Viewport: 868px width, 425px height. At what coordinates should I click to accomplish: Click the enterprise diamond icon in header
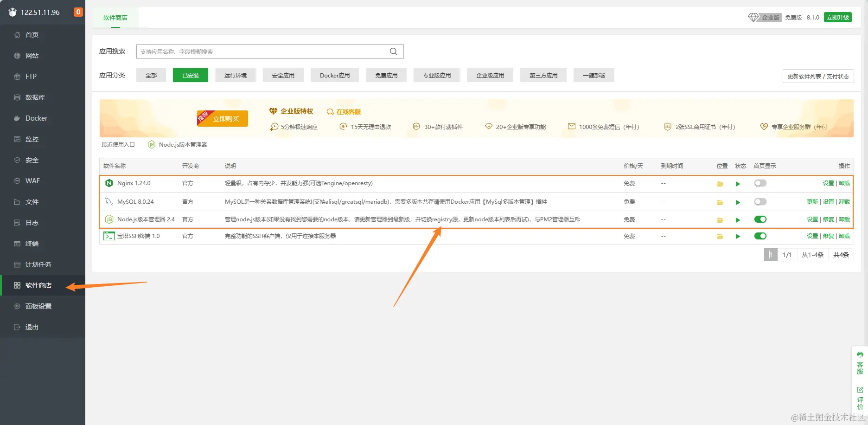[753, 18]
